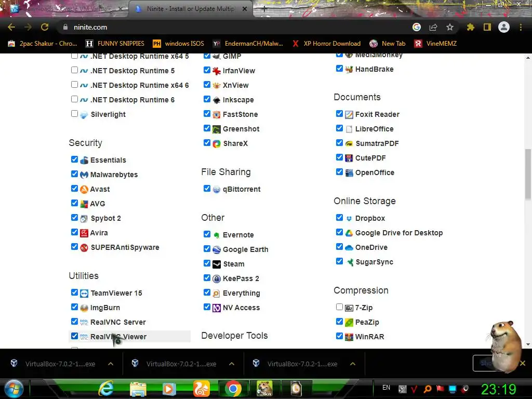
Task: Click the ShareX icon
Action: tap(217, 144)
